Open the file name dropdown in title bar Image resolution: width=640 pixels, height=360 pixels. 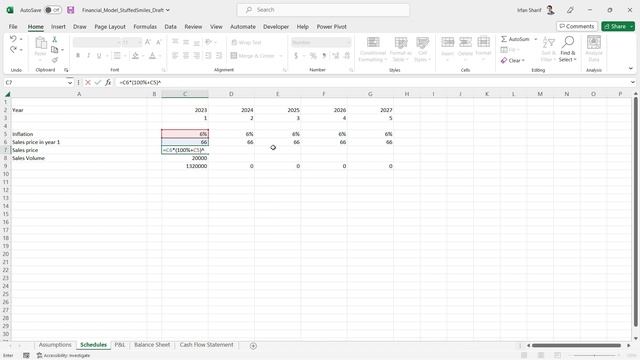[168, 10]
